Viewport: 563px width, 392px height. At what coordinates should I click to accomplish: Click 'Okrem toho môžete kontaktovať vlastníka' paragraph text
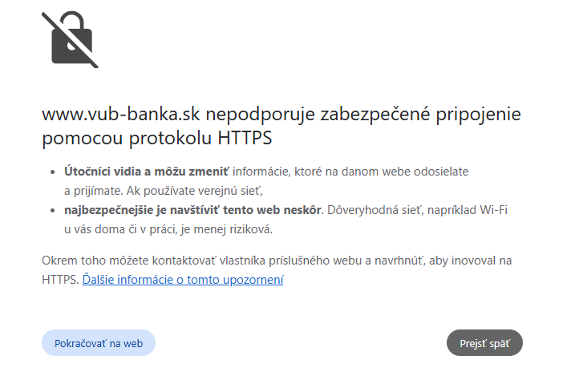(152, 261)
